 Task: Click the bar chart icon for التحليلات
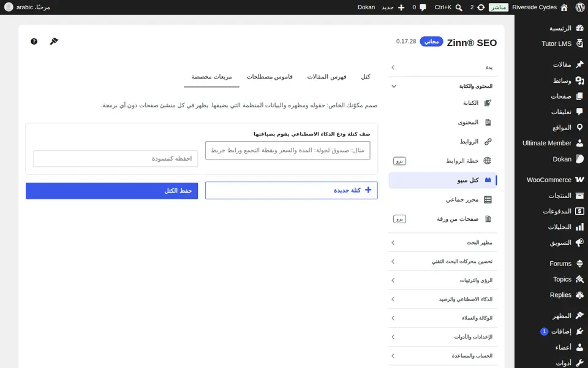click(580, 227)
